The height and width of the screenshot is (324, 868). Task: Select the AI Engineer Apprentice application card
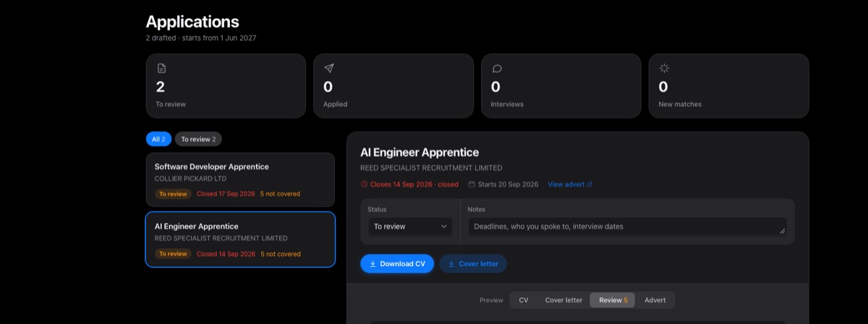pyautogui.click(x=240, y=239)
